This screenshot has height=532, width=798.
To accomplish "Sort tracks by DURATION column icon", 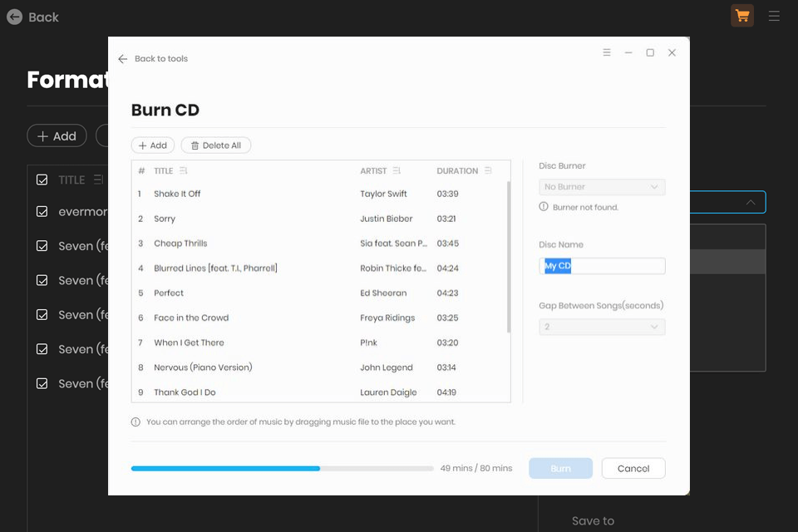I will tap(488, 170).
